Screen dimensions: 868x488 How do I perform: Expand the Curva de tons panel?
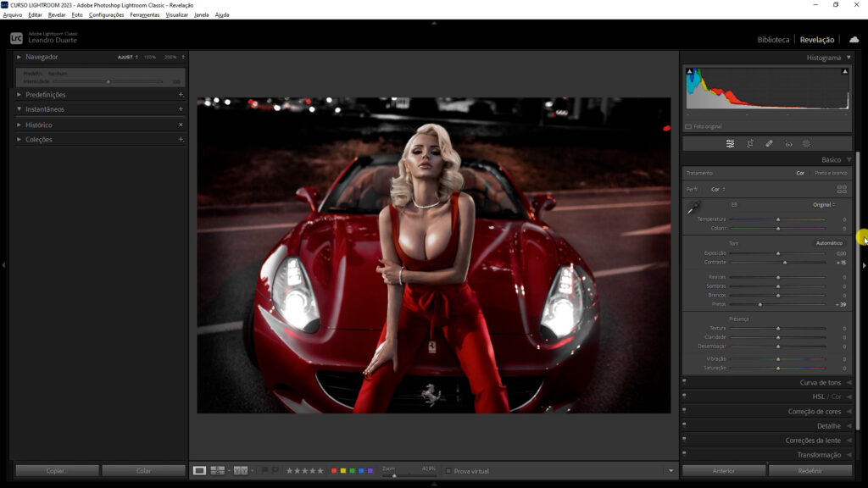[x=820, y=383]
